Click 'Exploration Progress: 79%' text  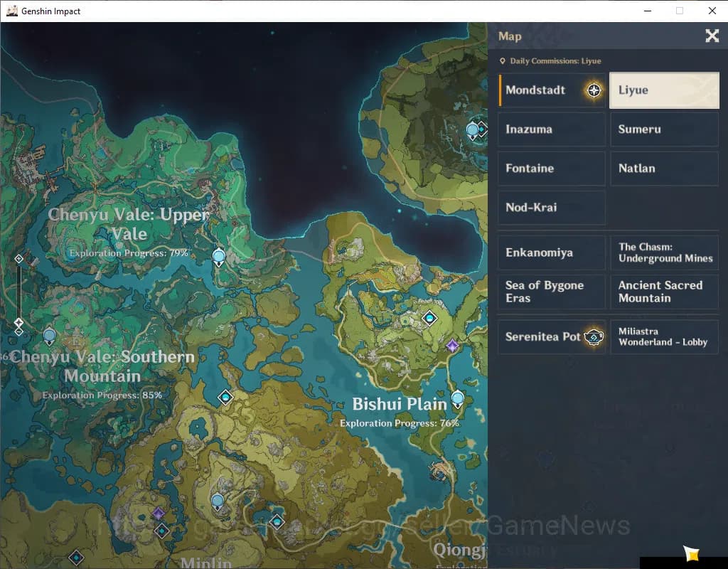(x=129, y=253)
